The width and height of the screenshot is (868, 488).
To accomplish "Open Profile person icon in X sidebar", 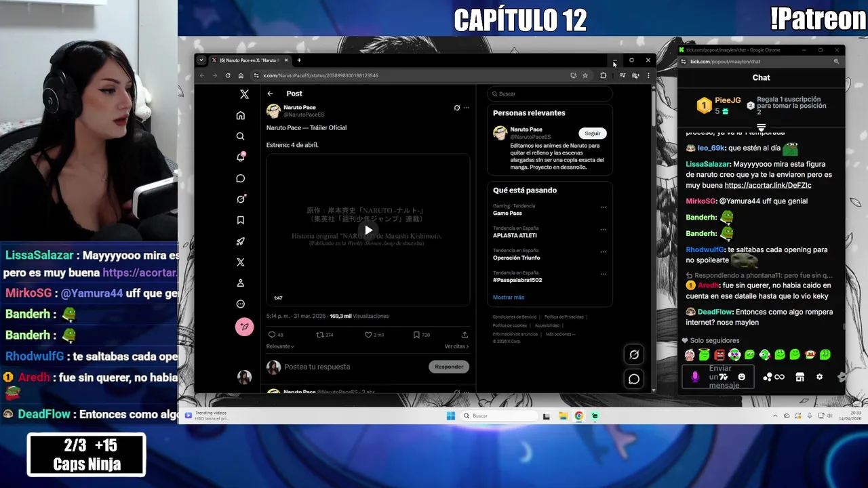I will pos(240,283).
